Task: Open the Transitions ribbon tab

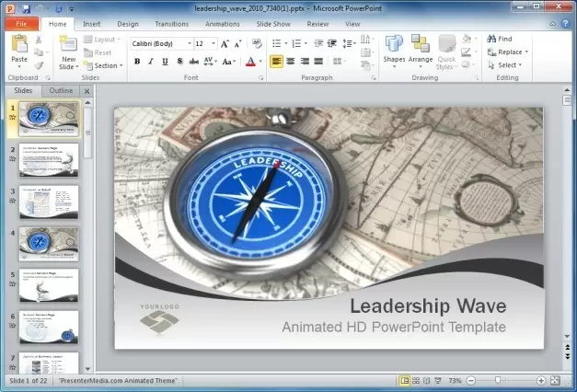Action: click(x=171, y=24)
